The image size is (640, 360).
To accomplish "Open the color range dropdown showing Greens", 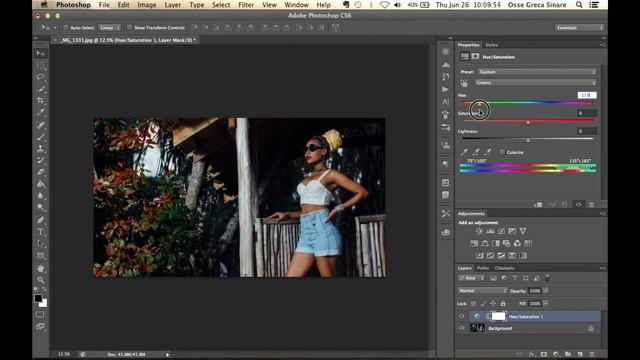I will 535,83.
